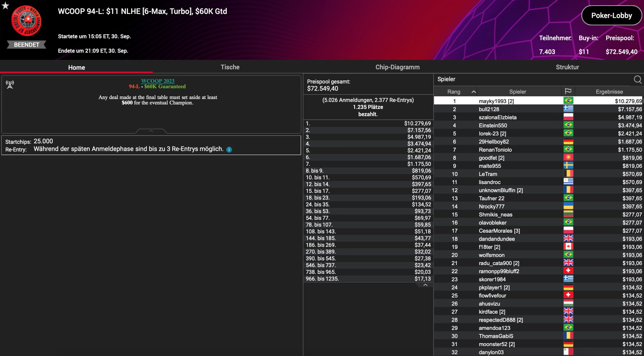Image resolution: width=644 pixels, height=356 pixels.
Task: Click the 8. bis 9. payout row
Action: coord(368,170)
